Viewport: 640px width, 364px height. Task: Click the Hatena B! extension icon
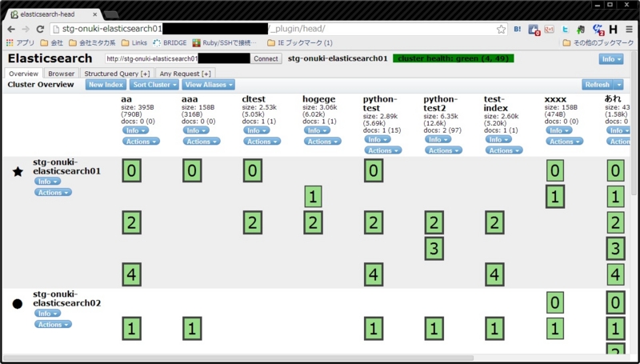517,30
